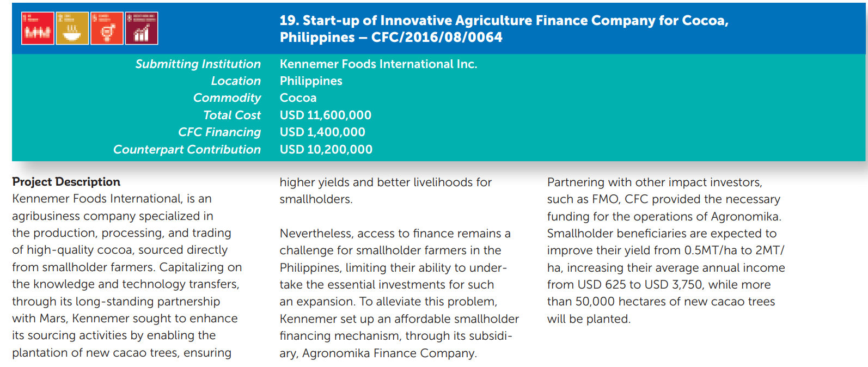Image resolution: width=868 pixels, height=367 pixels.
Task: Click the Agronomika Finance Company text
Action: [389, 353]
